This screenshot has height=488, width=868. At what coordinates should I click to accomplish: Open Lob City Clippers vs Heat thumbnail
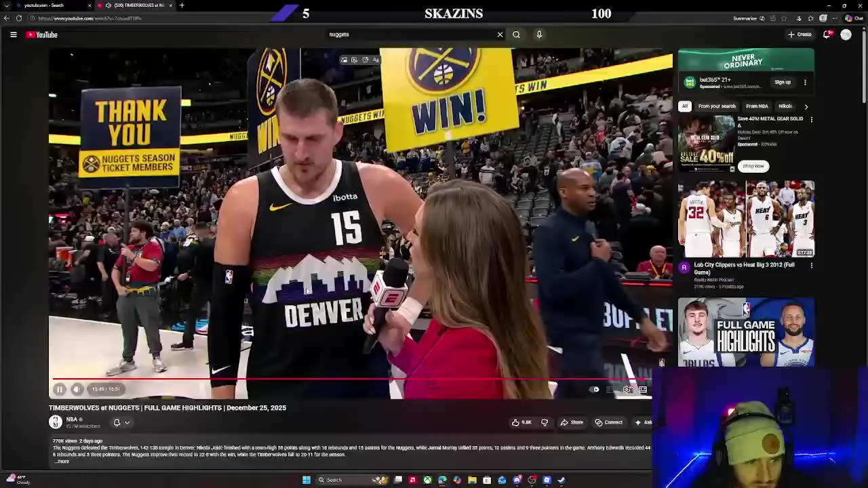point(746,219)
